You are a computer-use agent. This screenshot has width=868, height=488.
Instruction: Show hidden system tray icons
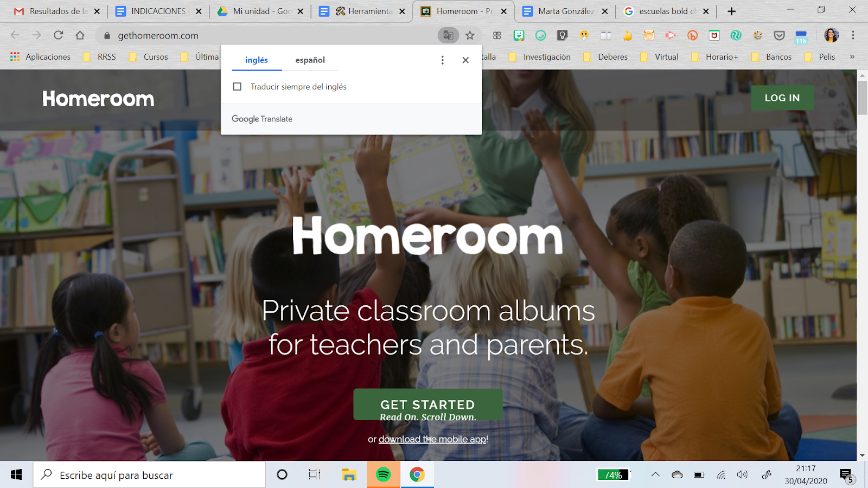655,474
